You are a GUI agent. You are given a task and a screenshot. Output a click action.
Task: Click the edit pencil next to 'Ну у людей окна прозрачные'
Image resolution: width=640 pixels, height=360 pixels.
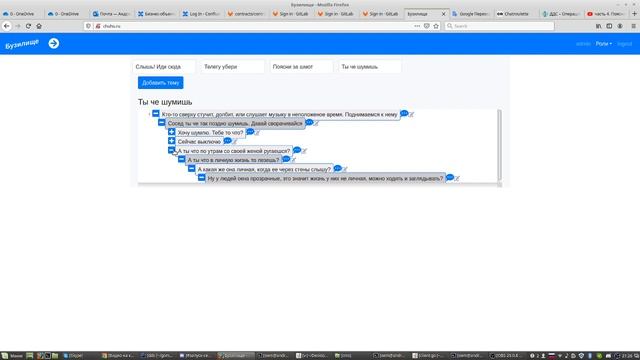click(457, 179)
